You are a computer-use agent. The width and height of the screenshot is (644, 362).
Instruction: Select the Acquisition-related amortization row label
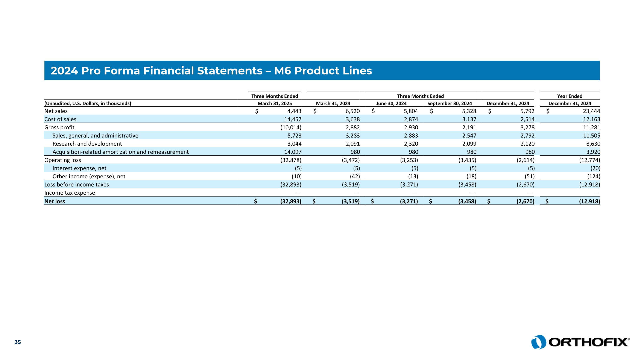[x=120, y=152]
